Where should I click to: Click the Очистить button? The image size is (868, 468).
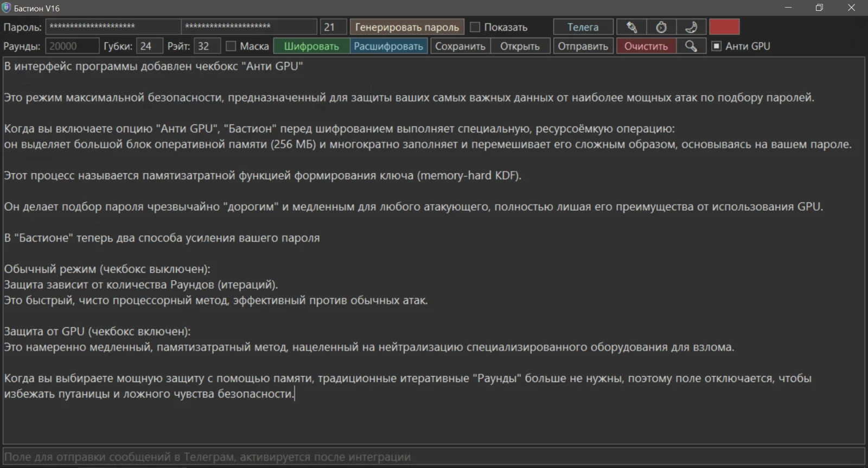click(x=646, y=46)
